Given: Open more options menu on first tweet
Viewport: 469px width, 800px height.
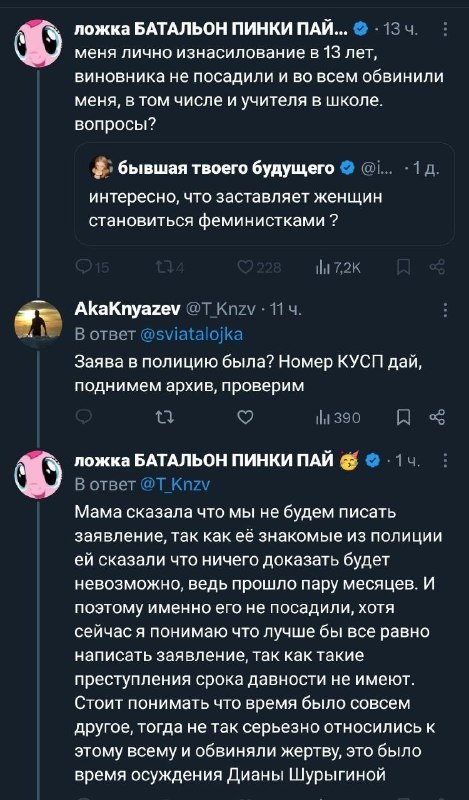Looking at the screenshot, I should coord(445,30).
